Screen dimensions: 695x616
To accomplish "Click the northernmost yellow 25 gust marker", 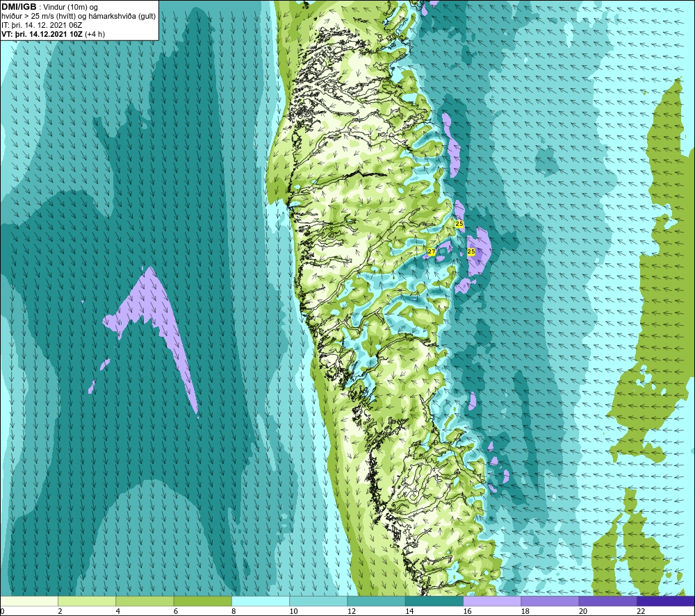I will pyautogui.click(x=459, y=224).
